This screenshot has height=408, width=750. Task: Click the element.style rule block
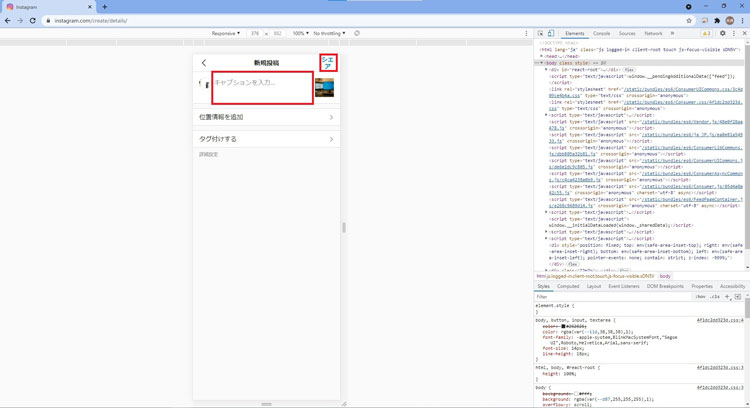point(639,309)
